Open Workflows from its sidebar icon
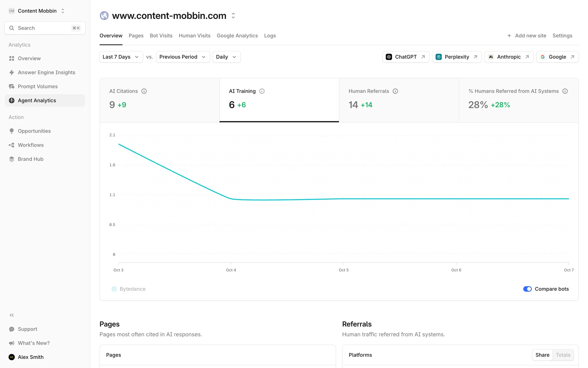The image size is (588, 368). pyautogui.click(x=12, y=145)
